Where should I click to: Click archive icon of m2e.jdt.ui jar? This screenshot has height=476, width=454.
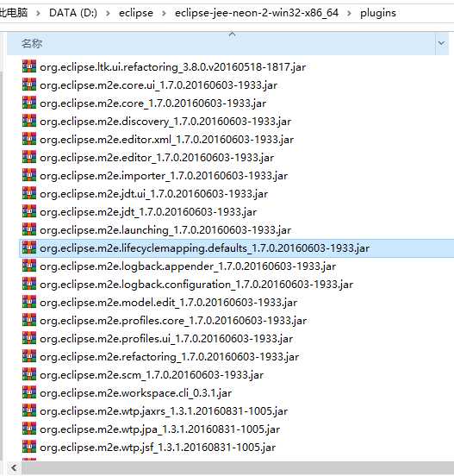(x=29, y=193)
